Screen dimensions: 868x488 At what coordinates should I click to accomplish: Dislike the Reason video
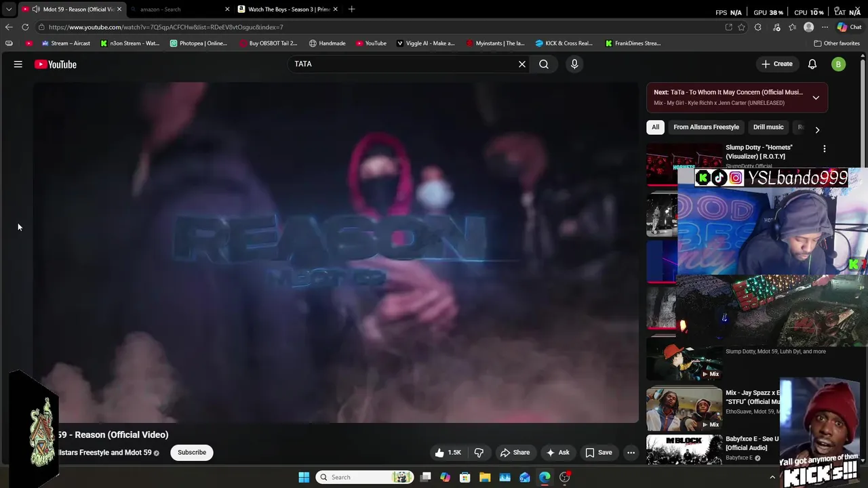(479, 452)
